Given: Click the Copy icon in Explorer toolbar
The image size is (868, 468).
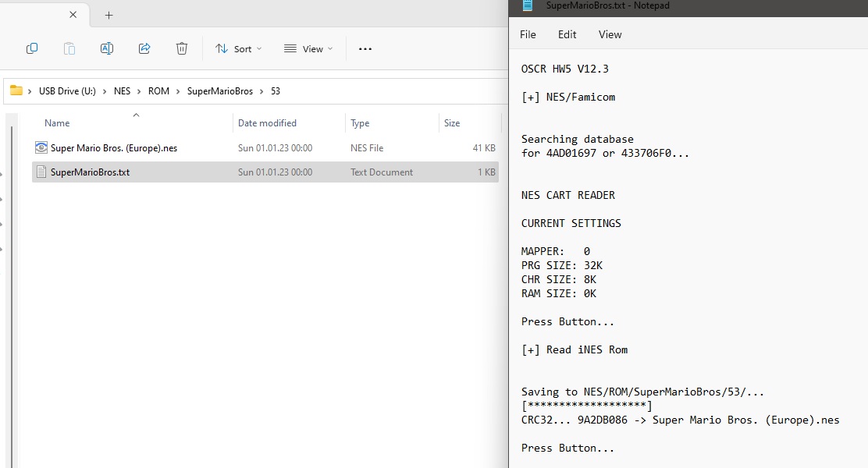Looking at the screenshot, I should (x=32, y=48).
